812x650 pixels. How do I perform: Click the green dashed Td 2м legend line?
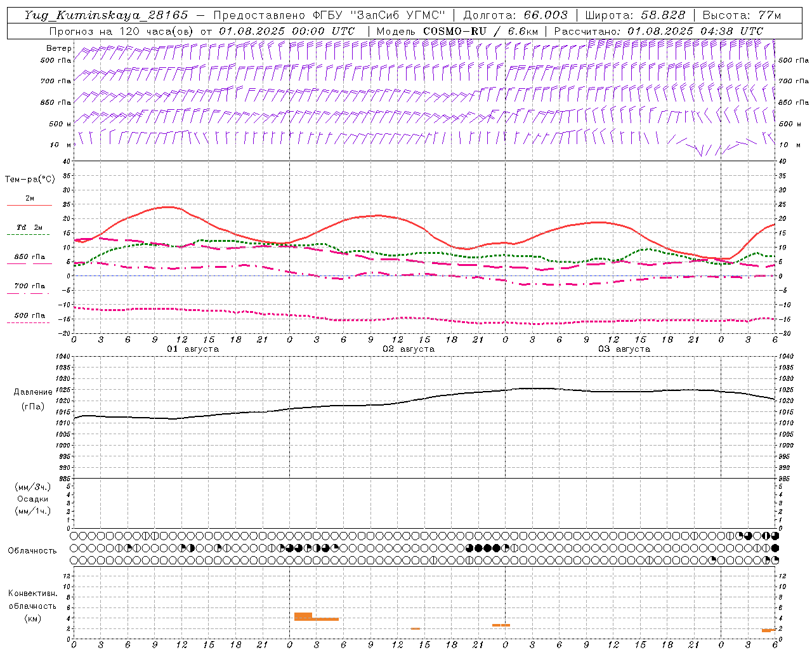29,235
